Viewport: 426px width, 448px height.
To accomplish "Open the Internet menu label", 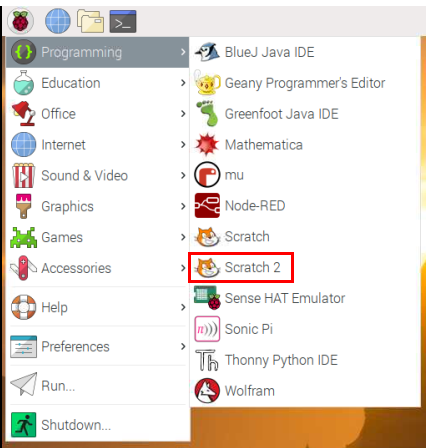I will pos(63,145).
